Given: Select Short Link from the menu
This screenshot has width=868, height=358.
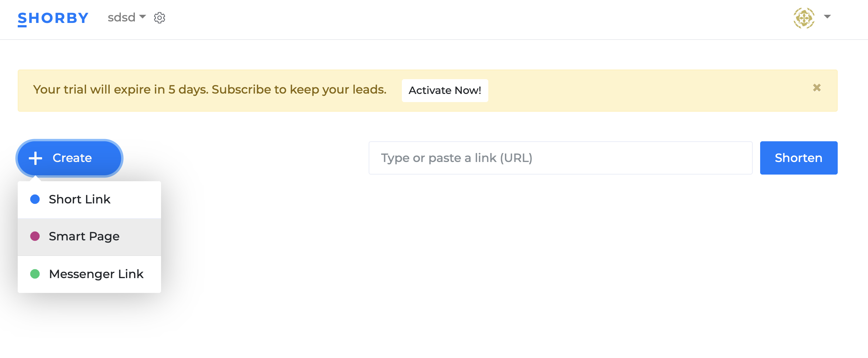Looking at the screenshot, I should [89, 200].
